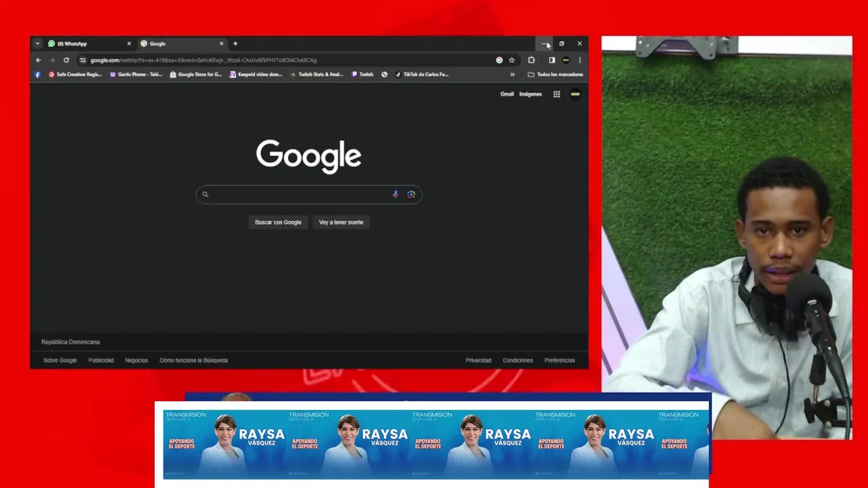The width and height of the screenshot is (868, 488).
Task: Go forward to next page
Action: 52,60
